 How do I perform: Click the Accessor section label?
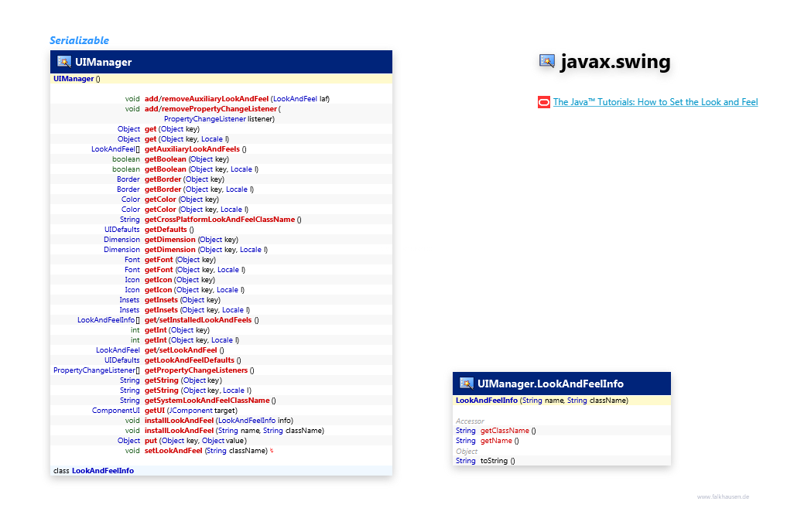coord(470,421)
